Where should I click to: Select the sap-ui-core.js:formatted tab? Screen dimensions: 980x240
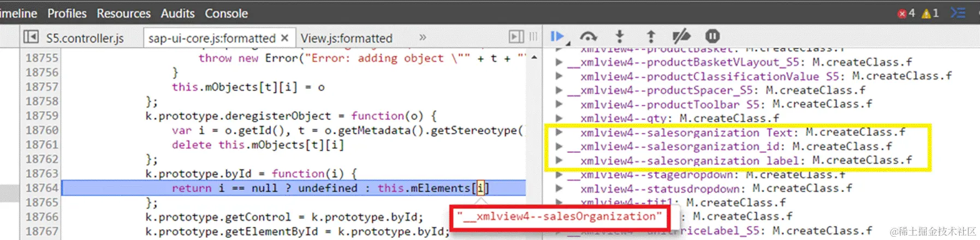click(x=212, y=38)
